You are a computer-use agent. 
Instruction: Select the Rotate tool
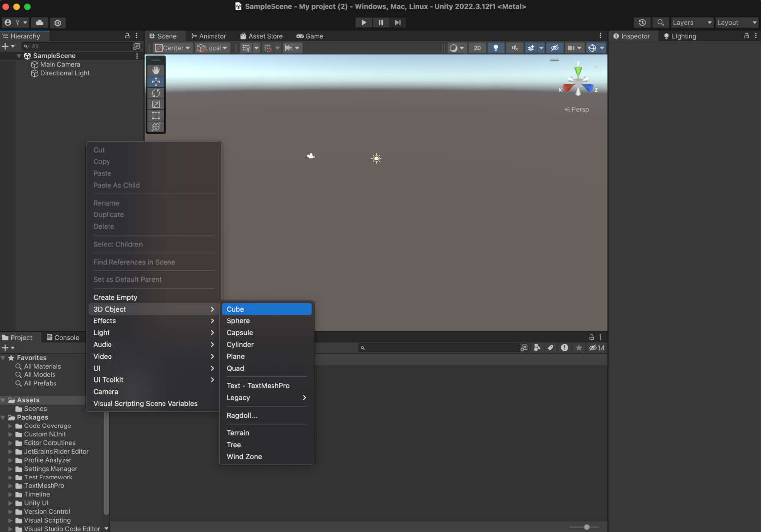[156, 93]
